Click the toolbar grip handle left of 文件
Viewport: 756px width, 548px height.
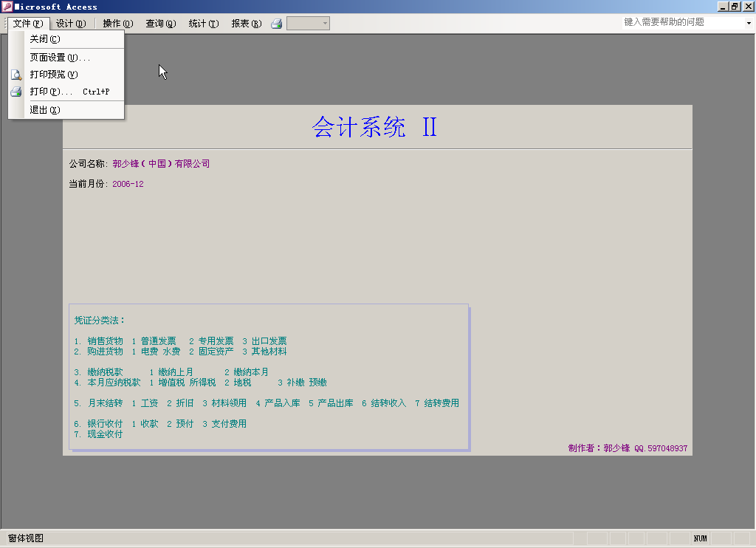point(4,24)
